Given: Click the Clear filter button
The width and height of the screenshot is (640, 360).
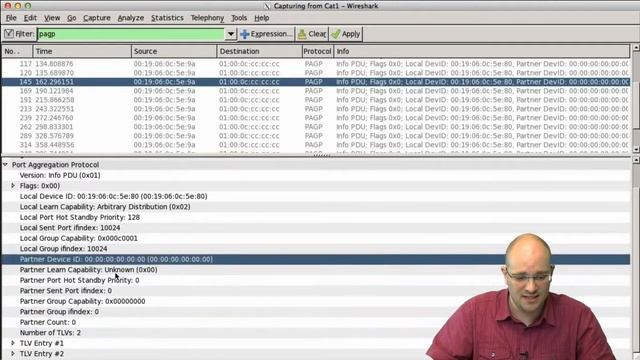Looking at the screenshot, I should pos(312,34).
